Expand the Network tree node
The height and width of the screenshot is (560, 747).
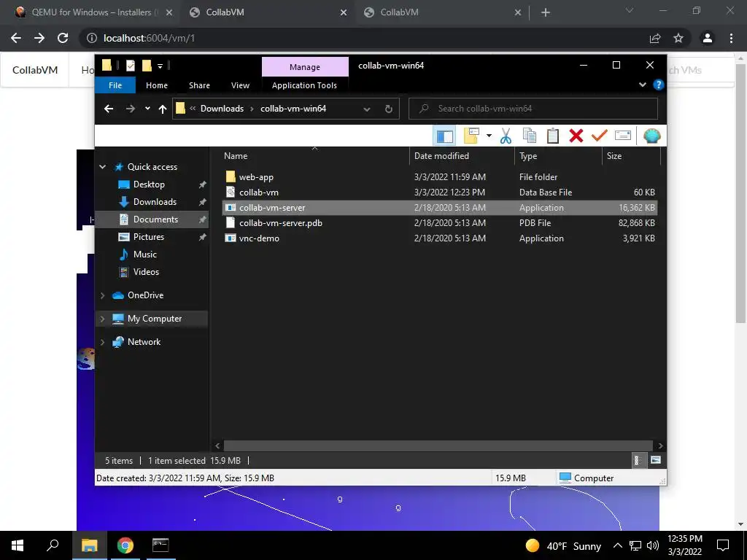102,342
